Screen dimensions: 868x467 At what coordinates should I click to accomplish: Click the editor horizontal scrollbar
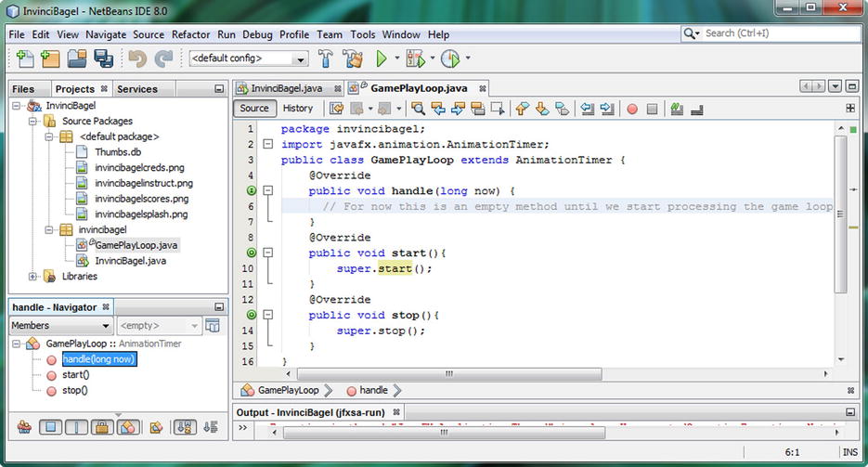pyautogui.click(x=449, y=374)
